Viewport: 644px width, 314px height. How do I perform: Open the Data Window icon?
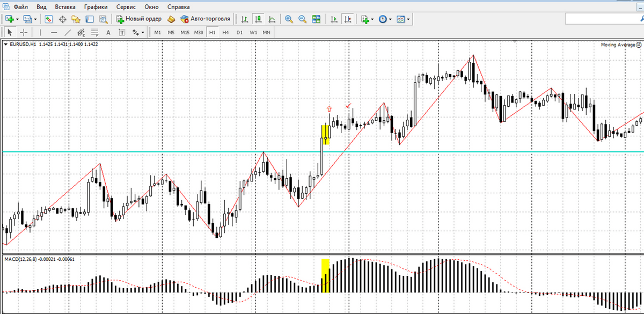coord(62,19)
